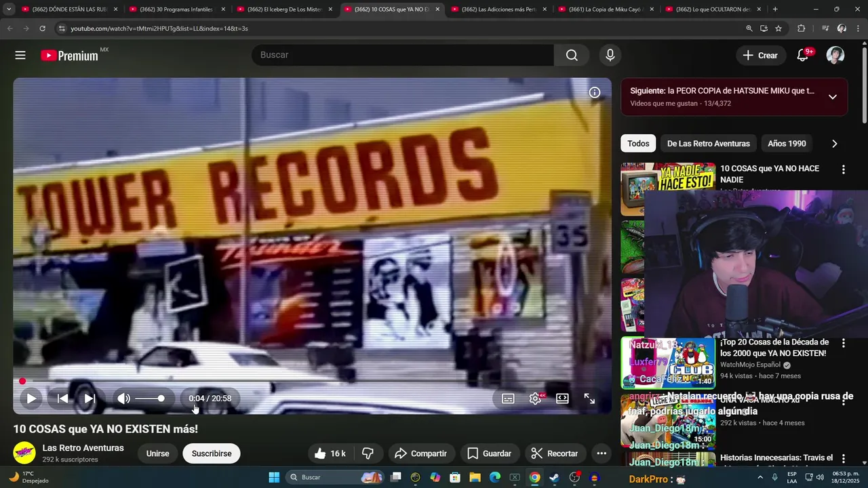Show more filter chips arrow
Screen dimensions: 868x488
point(834,144)
